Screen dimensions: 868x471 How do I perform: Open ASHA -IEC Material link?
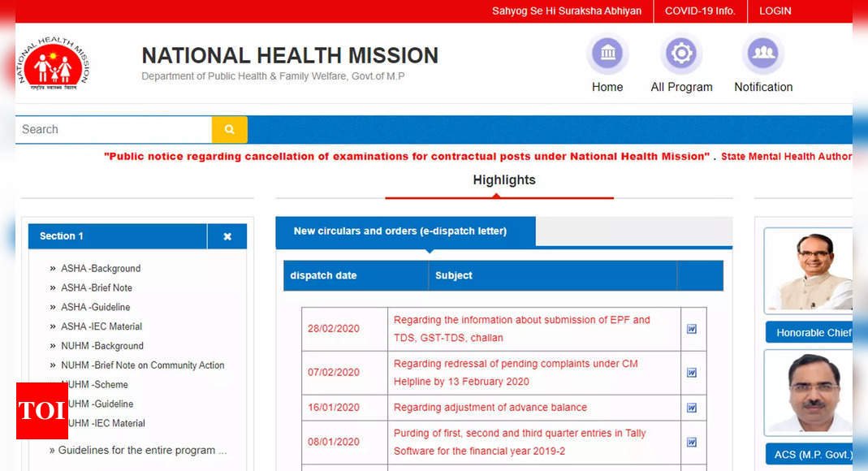pyautogui.click(x=101, y=326)
